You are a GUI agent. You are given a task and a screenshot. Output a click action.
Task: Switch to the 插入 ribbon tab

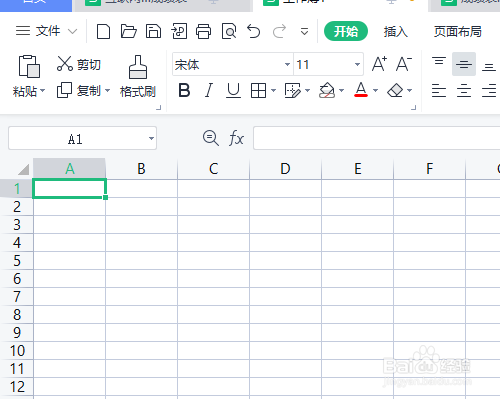[395, 32]
